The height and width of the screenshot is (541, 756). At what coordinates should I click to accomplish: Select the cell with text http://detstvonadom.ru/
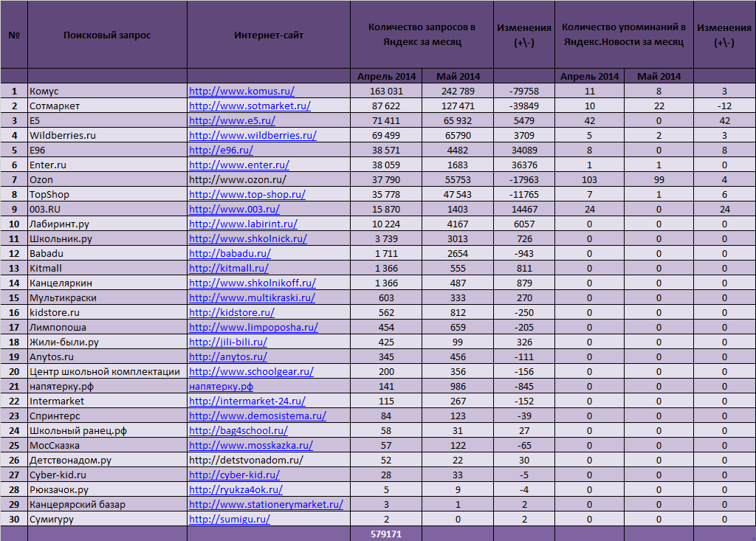269,461
